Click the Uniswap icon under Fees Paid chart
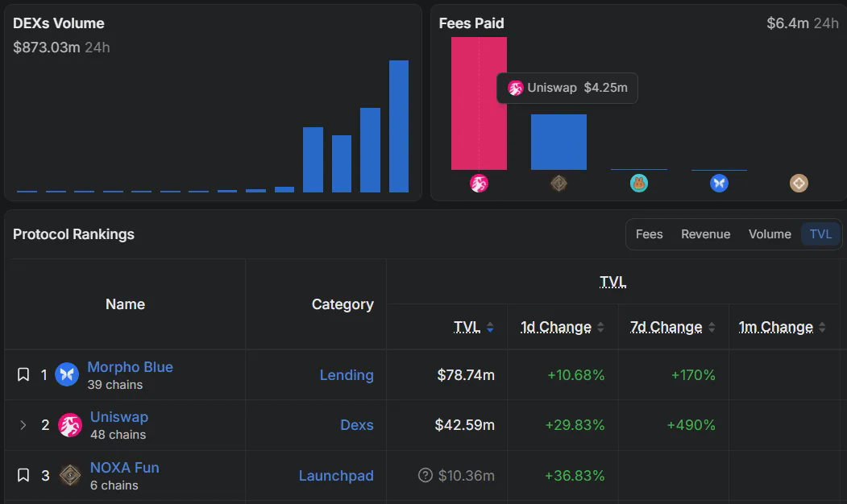847x504 pixels. tap(479, 184)
